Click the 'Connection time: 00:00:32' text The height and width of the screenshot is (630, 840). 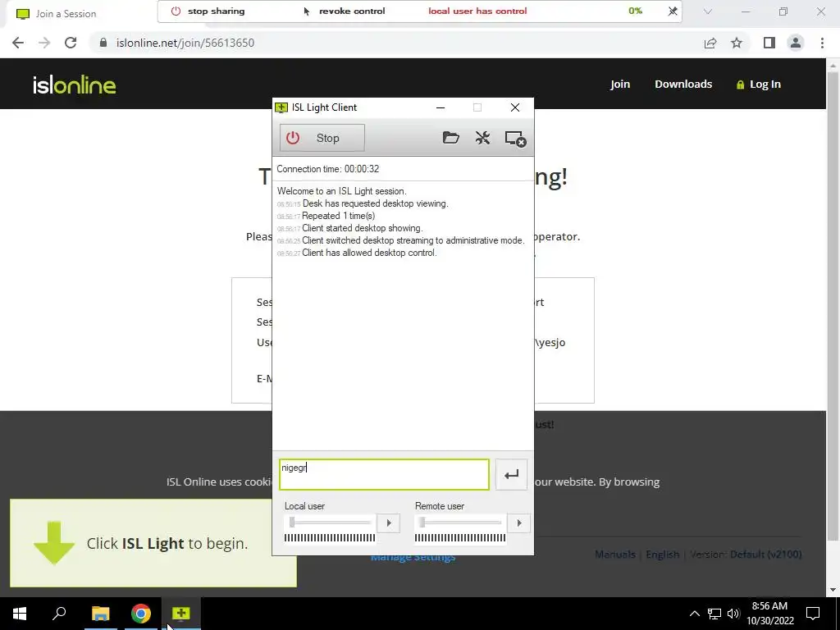pos(328,169)
